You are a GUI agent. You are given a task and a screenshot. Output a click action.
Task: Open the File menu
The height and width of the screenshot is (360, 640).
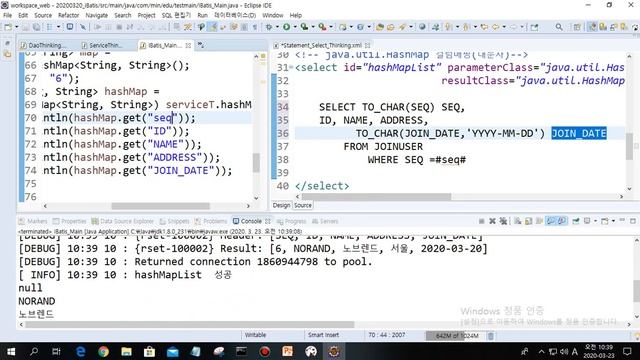click(x=7, y=15)
